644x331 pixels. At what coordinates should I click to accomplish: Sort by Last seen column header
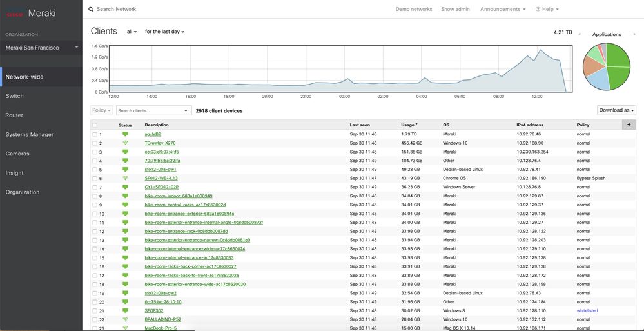[359, 125]
